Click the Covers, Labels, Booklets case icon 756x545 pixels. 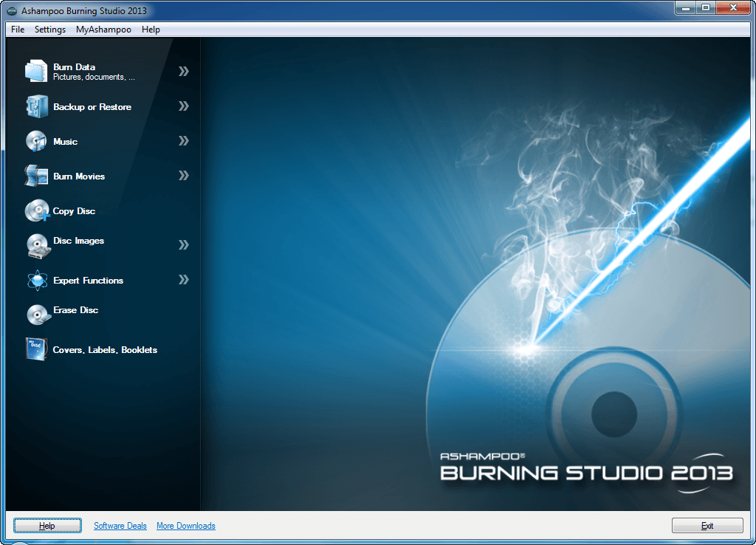36,349
